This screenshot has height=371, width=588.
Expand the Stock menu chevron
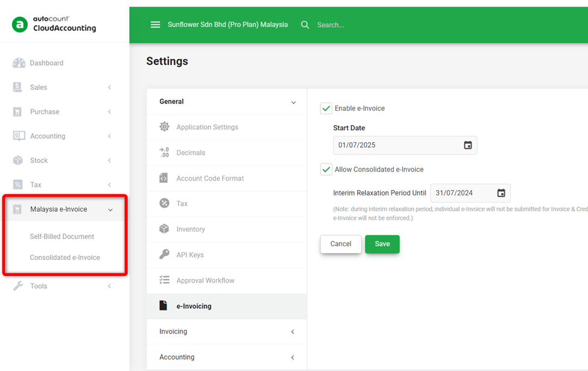coord(110,160)
